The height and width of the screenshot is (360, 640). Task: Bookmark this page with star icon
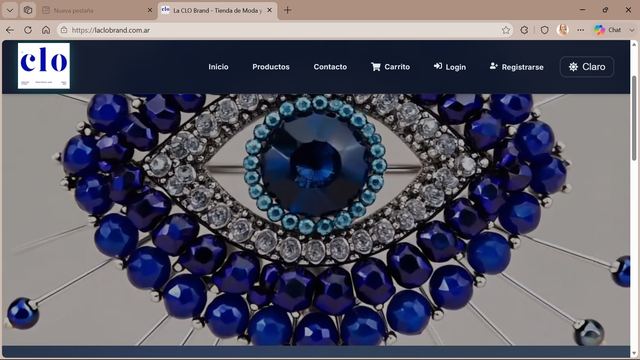pos(506,30)
